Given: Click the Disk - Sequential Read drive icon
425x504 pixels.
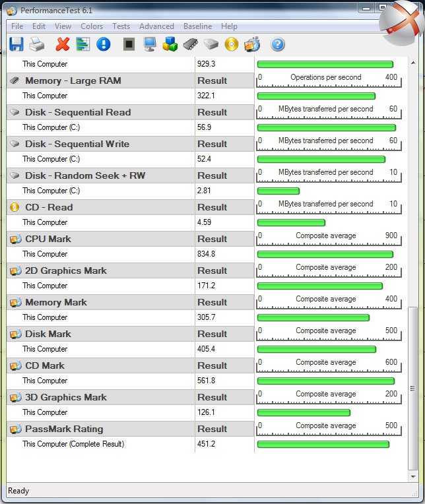Looking at the screenshot, I should pyautogui.click(x=15, y=112).
